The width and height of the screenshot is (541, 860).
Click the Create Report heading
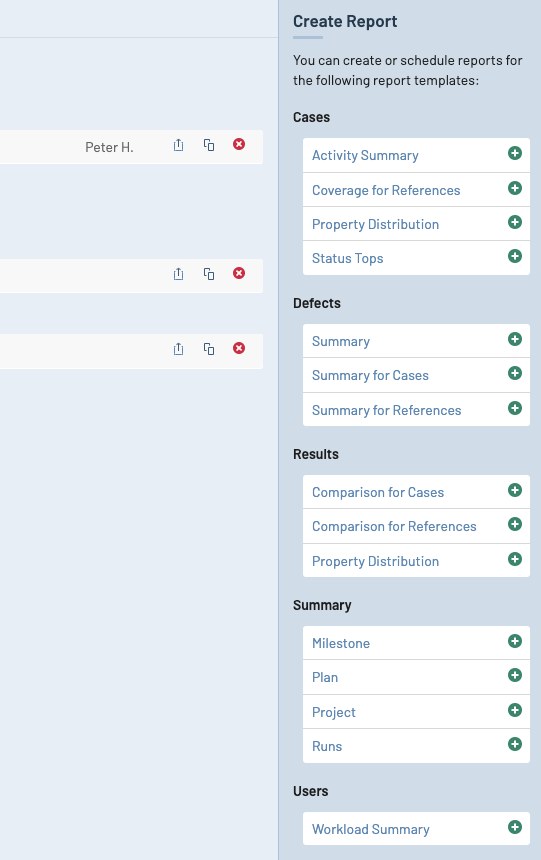pyautogui.click(x=345, y=21)
